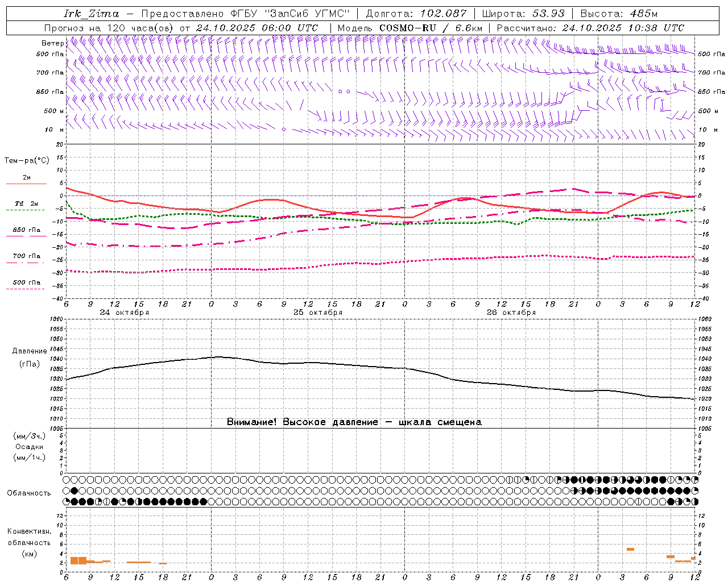Click the '500 гПа' temperature legend entry

pos(27,282)
